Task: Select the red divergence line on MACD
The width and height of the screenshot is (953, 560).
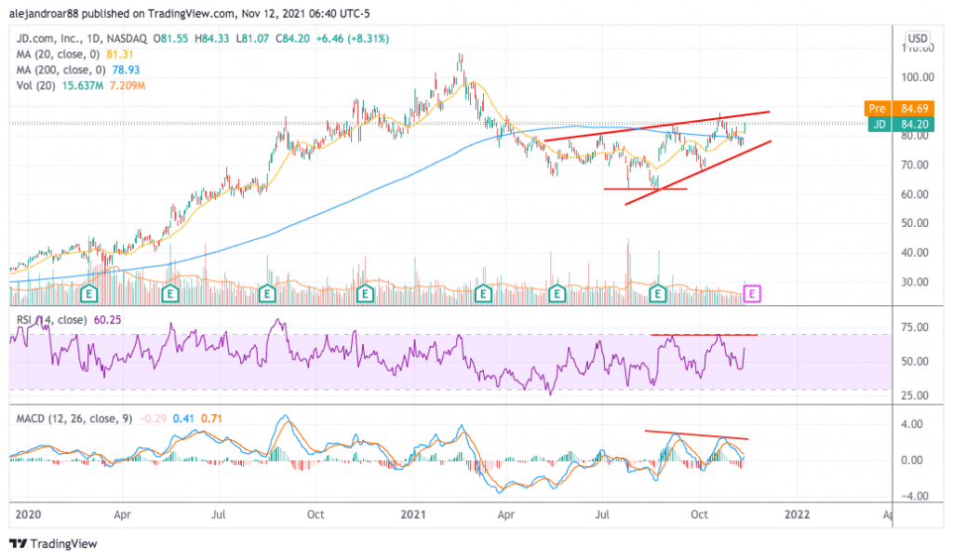Action: [x=696, y=434]
